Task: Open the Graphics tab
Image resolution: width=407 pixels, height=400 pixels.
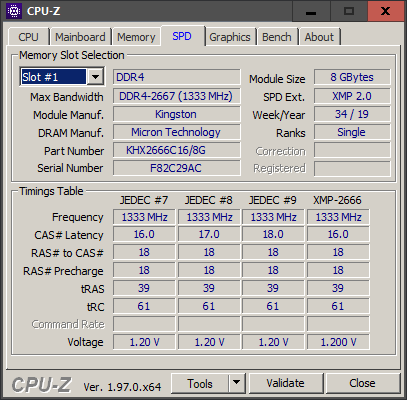Action: [x=230, y=37]
